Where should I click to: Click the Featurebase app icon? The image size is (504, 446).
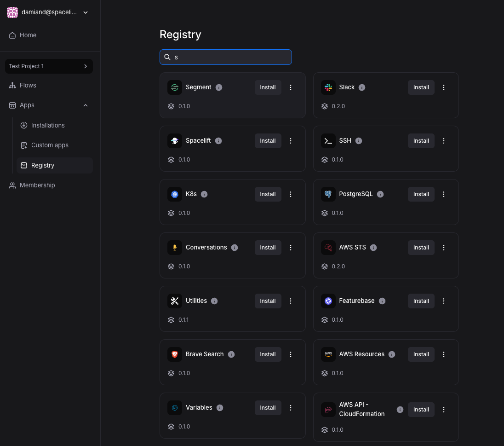328,301
